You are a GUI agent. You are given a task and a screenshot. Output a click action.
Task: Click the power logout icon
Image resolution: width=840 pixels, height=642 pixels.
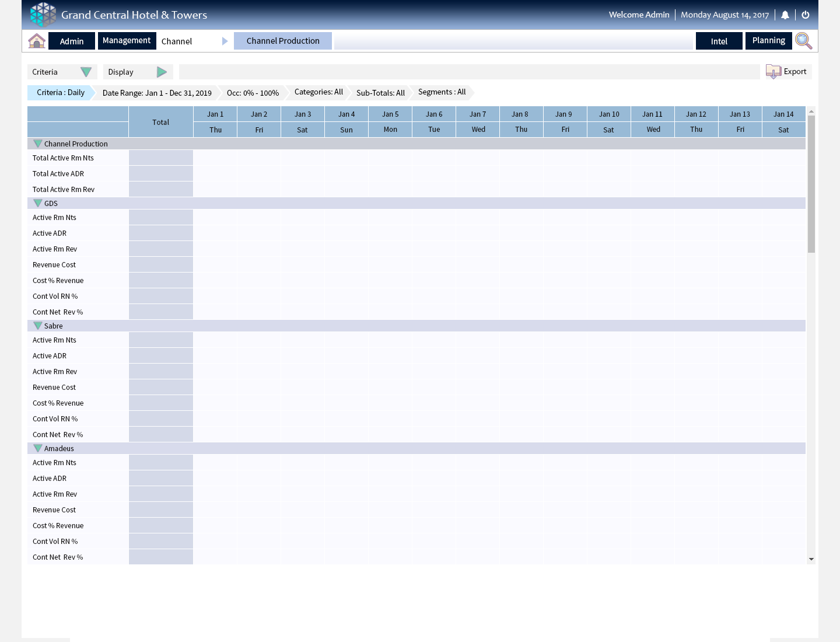coord(806,15)
